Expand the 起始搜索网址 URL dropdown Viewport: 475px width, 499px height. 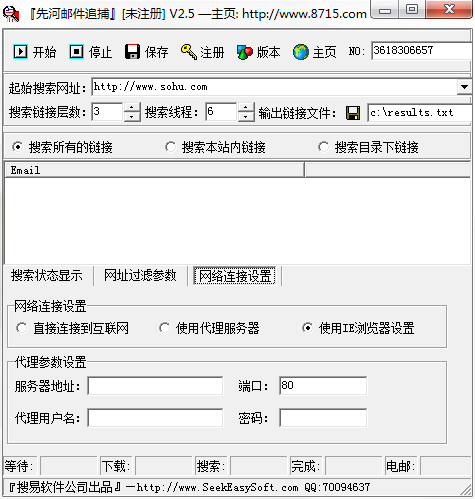pos(464,87)
